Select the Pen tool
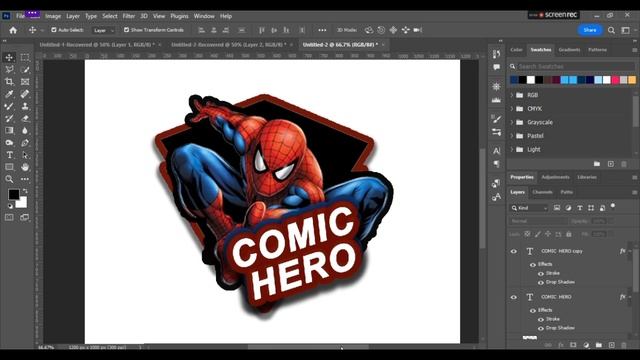The image size is (640, 360). pos(25,143)
